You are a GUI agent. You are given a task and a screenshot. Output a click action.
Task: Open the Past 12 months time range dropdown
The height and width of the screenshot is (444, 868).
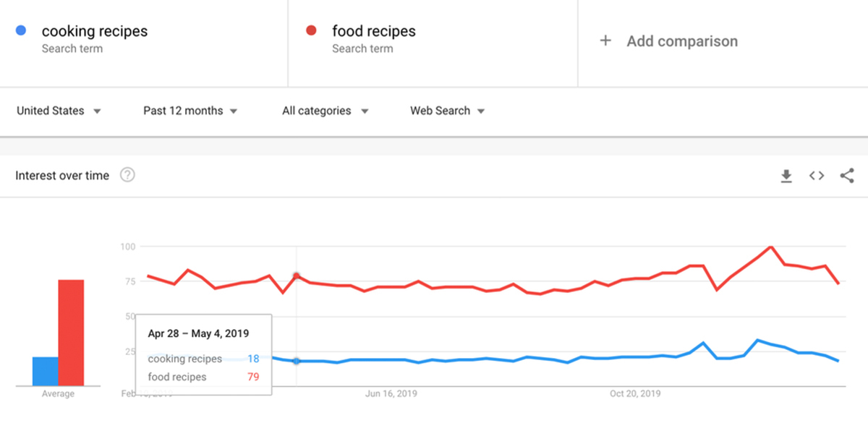tap(190, 111)
